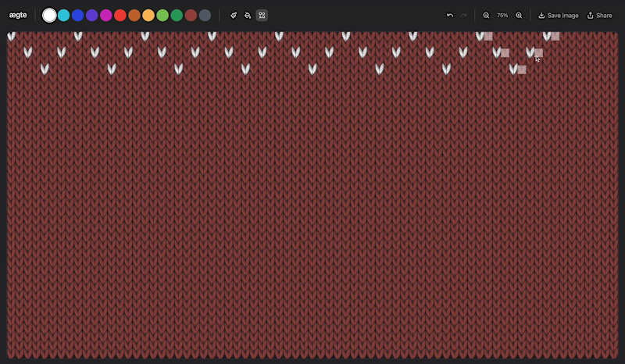Viewport: 625px width, 364px height.
Task: Click the 75% zoom level value
Action: 502,15
